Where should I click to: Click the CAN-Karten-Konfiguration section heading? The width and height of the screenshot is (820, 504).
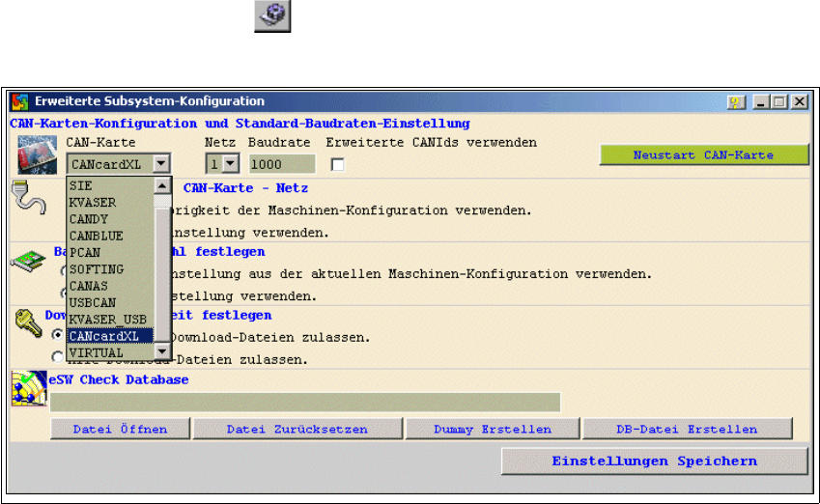[x=240, y=124]
